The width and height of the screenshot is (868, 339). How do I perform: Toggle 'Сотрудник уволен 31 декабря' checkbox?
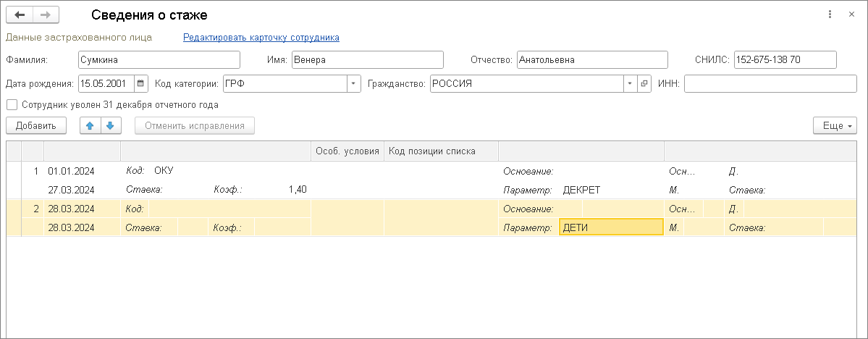coord(11,104)
